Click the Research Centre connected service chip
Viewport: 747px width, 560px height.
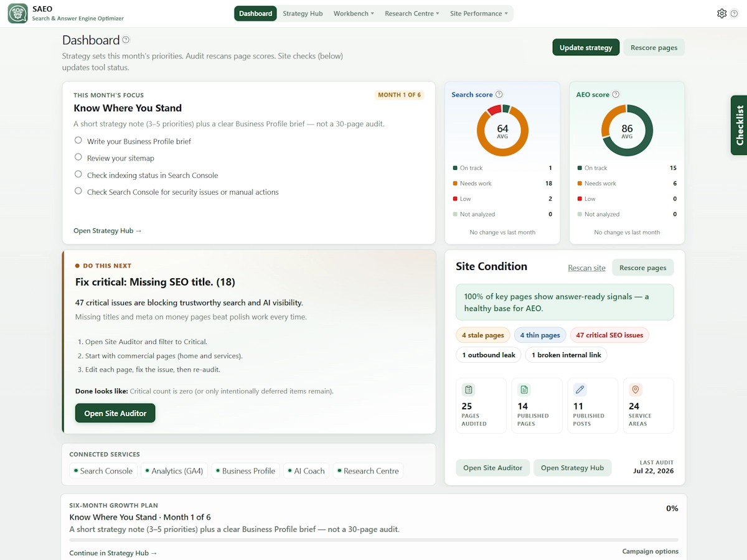click(368, 471)
